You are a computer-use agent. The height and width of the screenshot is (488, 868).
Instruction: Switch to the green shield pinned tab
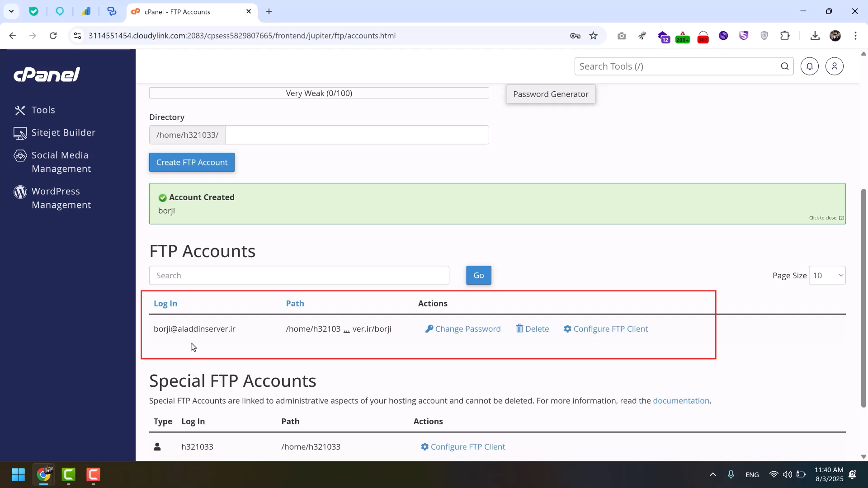34,11
